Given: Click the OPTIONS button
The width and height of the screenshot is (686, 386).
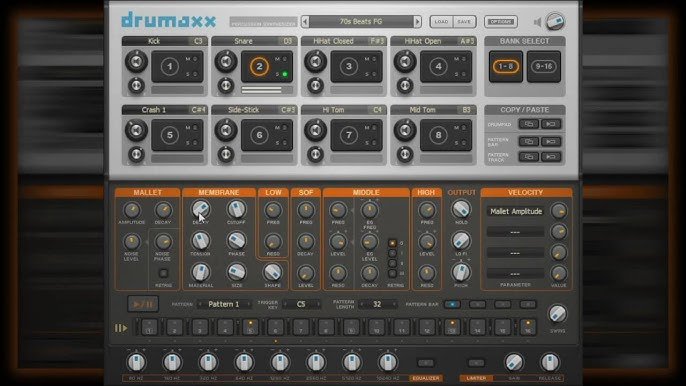Looking at the screenshot, I should tap(501, 22).
